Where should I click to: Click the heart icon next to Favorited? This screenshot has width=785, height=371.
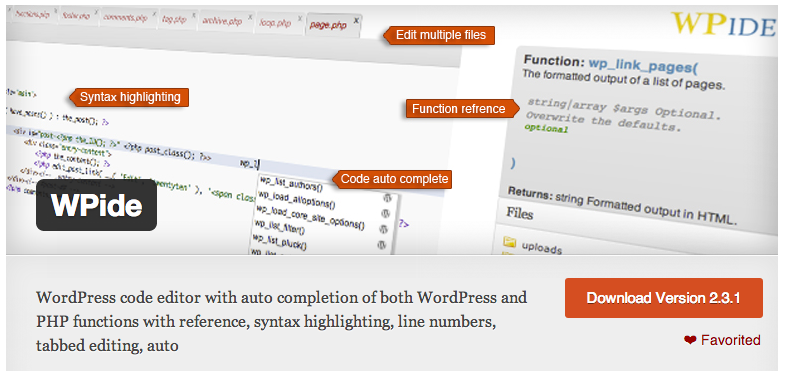690,340
